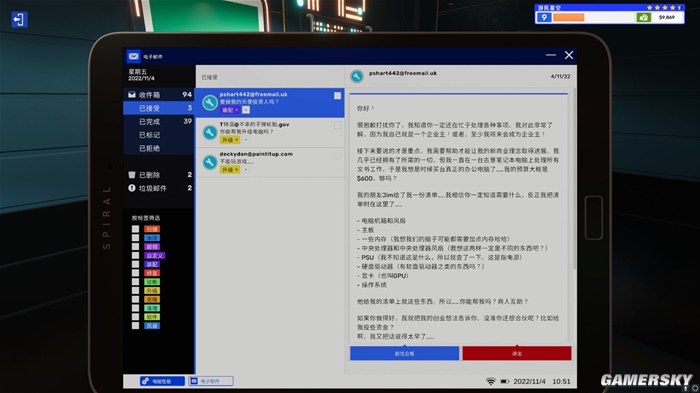Remove the yellow 升级 tag from the deckydan email

tap(237, 170)
